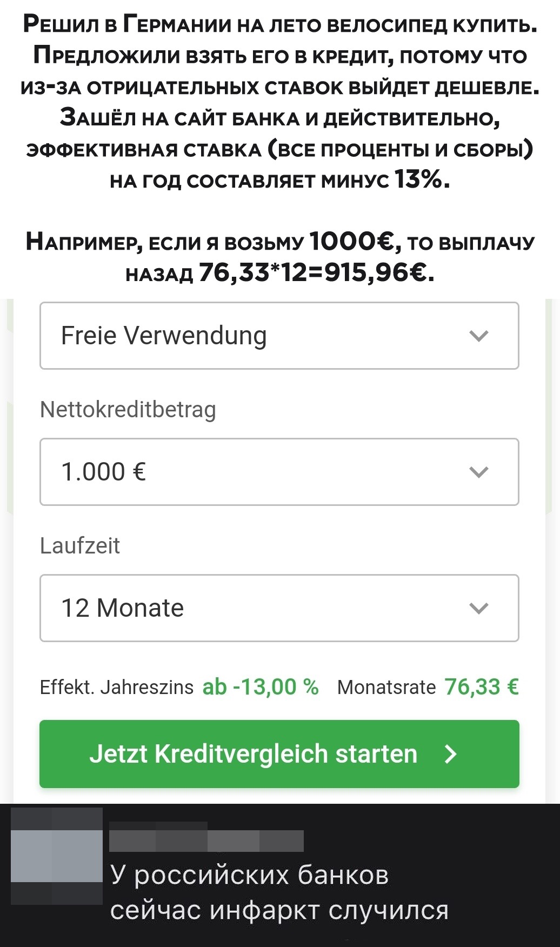This screenshot has height=947, width=560.
Task: Click the green 76,33 € monthly rate value
Action: (482, 687)
